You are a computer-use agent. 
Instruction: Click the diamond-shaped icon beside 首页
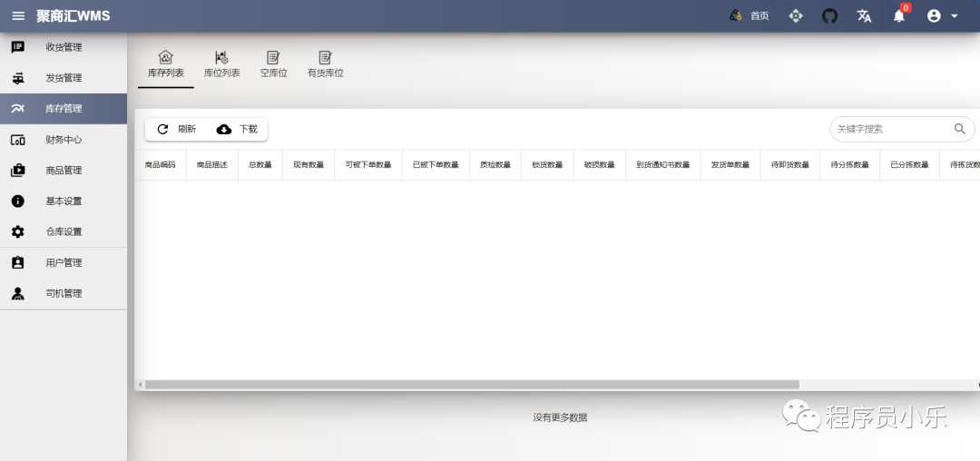point(795,15)
